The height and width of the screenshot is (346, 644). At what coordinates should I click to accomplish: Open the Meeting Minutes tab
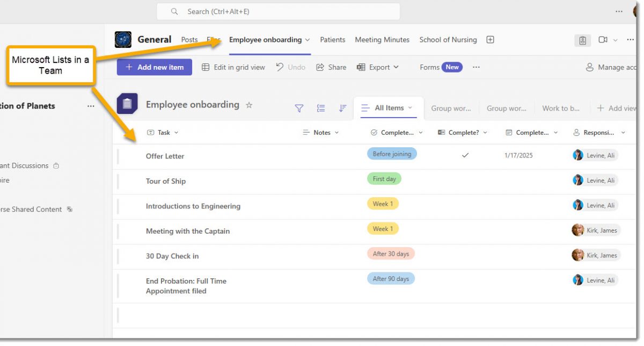(x=382, y=39)
